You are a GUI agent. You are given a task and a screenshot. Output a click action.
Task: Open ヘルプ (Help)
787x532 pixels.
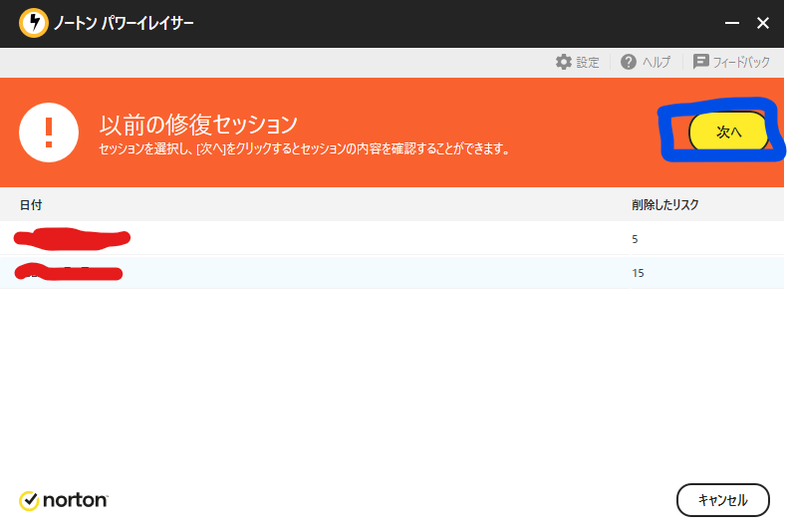pos(646,62)
